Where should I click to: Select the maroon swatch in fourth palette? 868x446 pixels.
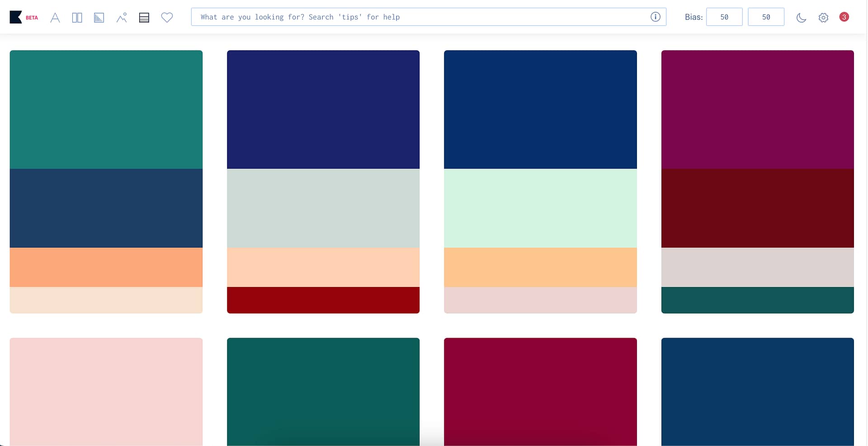click(x=758, y=208)
